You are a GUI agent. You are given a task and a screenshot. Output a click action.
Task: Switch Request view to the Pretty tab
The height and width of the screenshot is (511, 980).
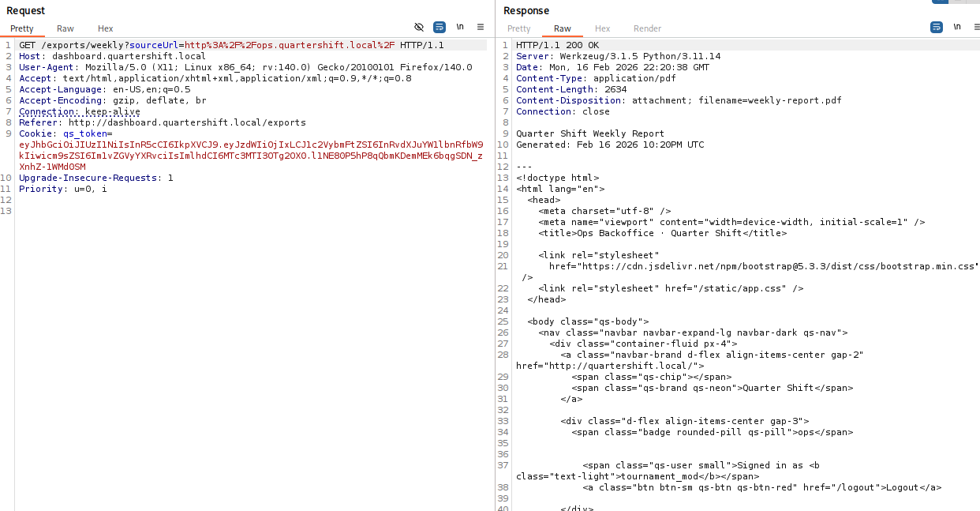click(22, 28)
